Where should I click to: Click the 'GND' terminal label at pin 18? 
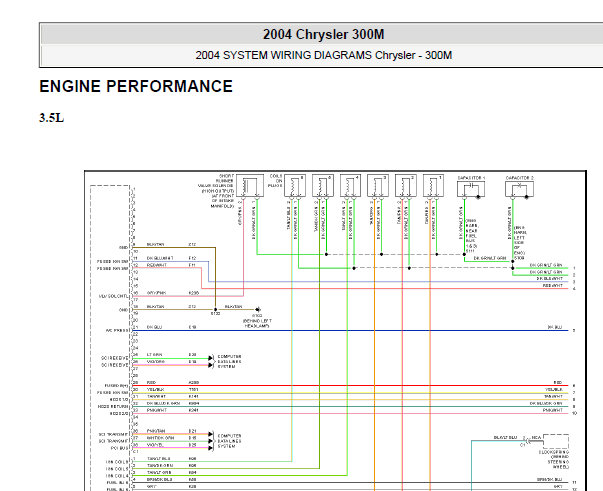123,310
